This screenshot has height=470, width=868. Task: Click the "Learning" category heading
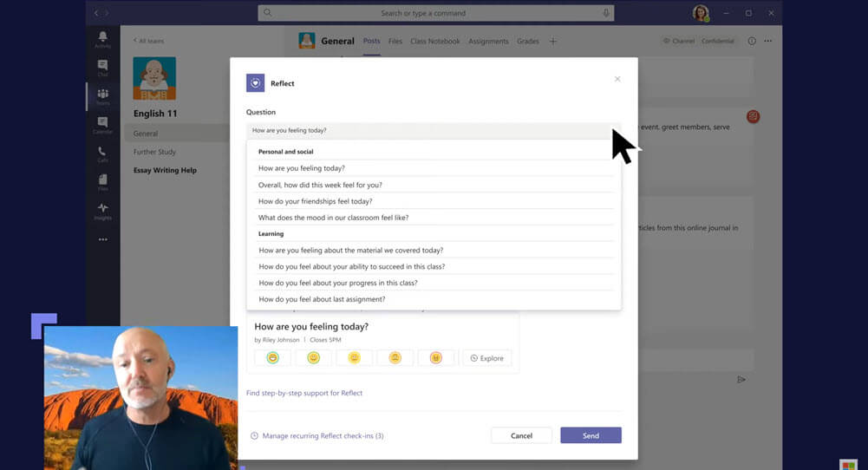271,233
